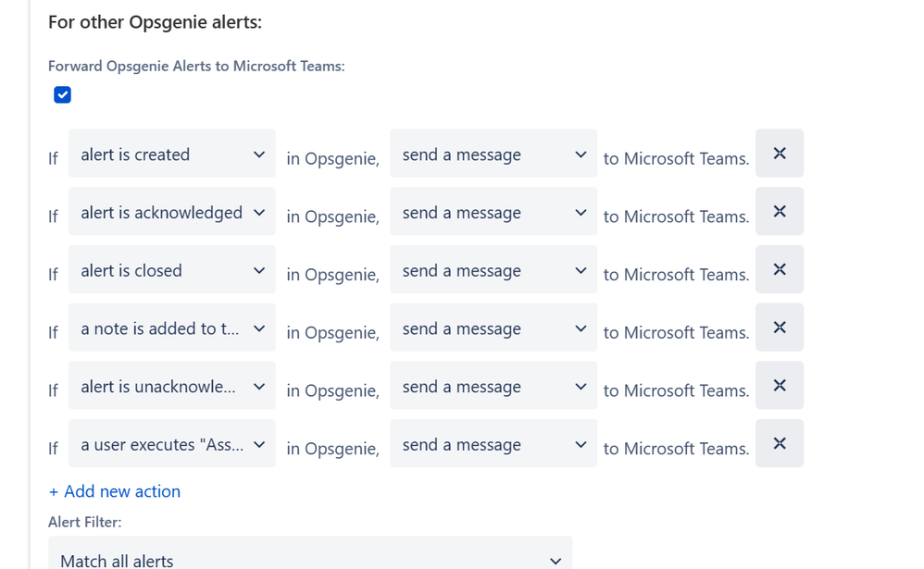Open the 'alert is created' condition dropdown
This screenshot has height=569, width=924.
(172, 154)
